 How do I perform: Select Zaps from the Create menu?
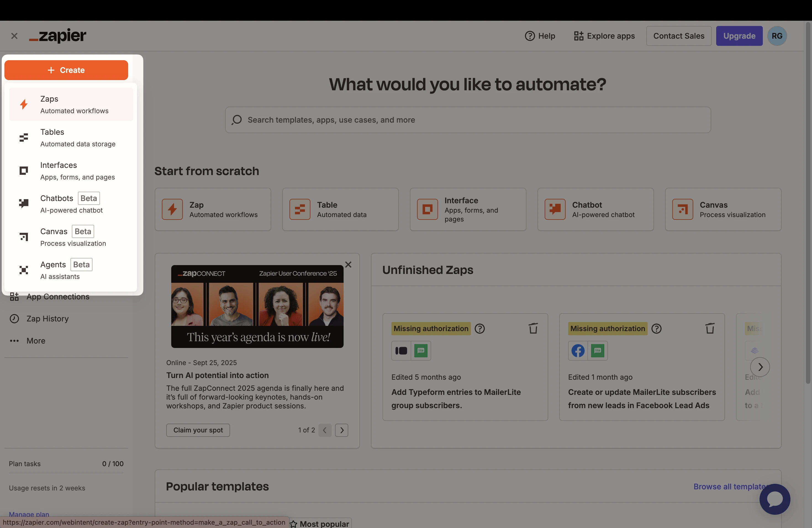pyautogui.click(x=71, y=104)
